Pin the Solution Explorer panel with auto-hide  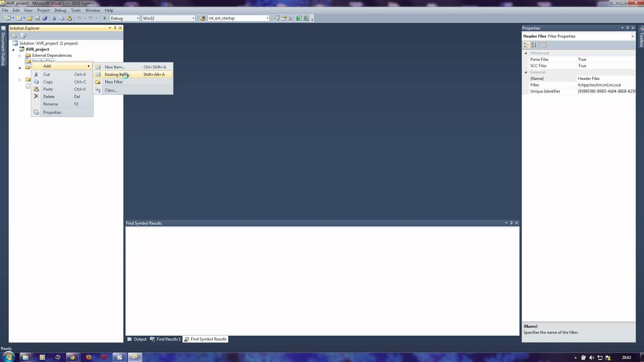pos(115,28)
